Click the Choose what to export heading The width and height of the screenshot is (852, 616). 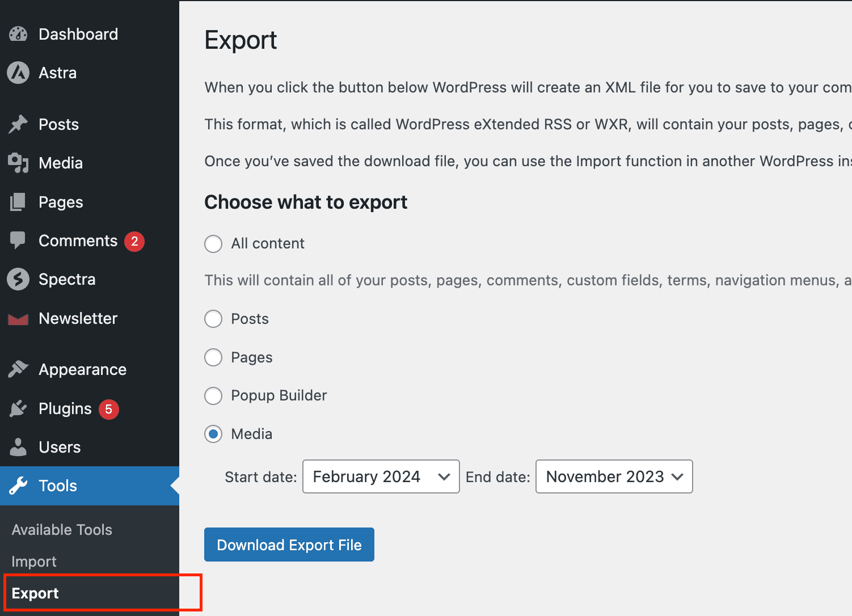[x=306, y=202]
